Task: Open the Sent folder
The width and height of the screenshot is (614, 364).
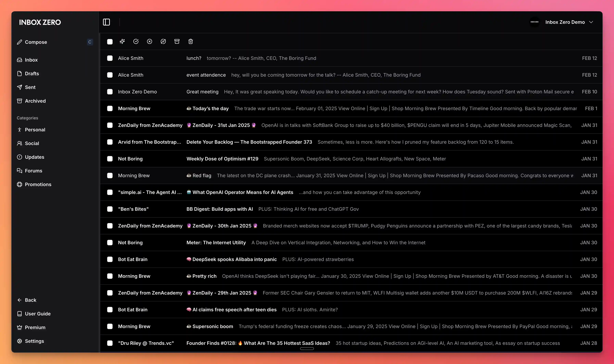Action: pos(30,87)
